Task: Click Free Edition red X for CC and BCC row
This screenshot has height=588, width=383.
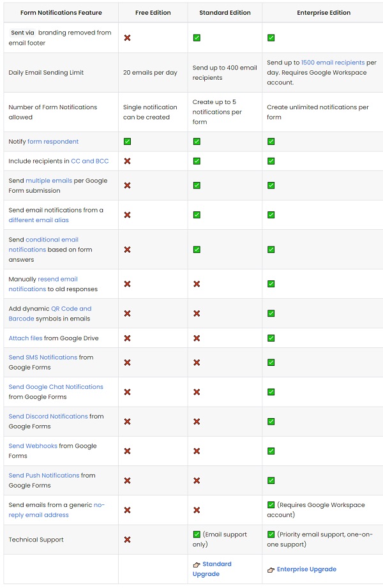Action: pyautogui.click(x=127, y=161)
